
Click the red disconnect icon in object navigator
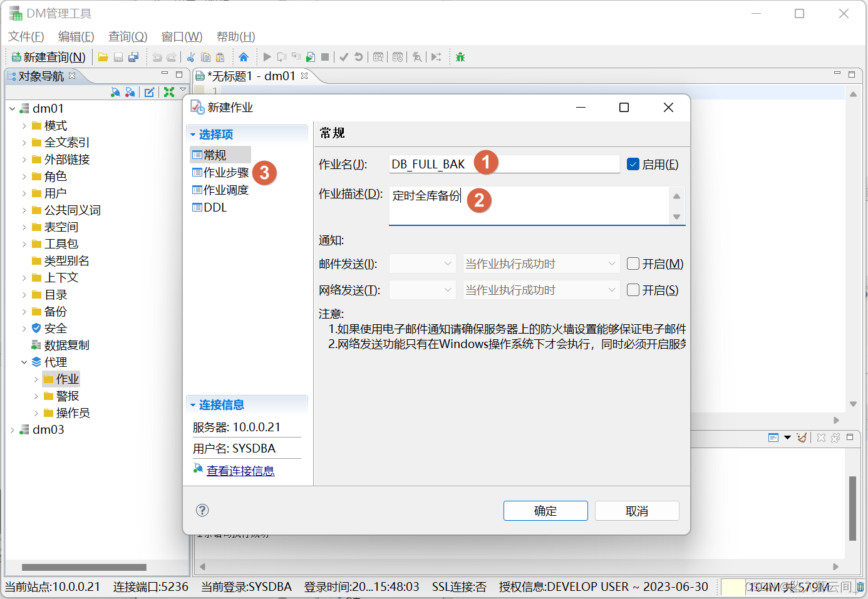click(x=130, y=92)
